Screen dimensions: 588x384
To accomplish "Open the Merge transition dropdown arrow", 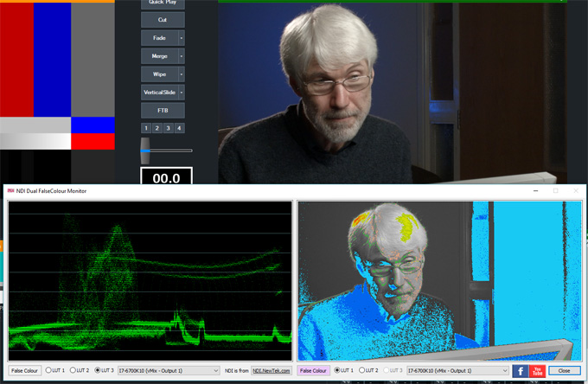I will 182,56.
